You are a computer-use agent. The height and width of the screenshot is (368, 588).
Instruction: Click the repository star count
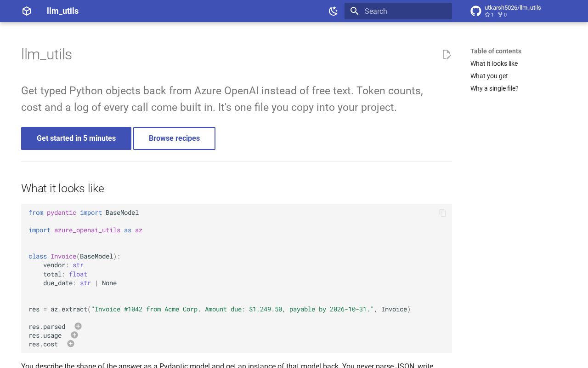[x=489, y=15]
